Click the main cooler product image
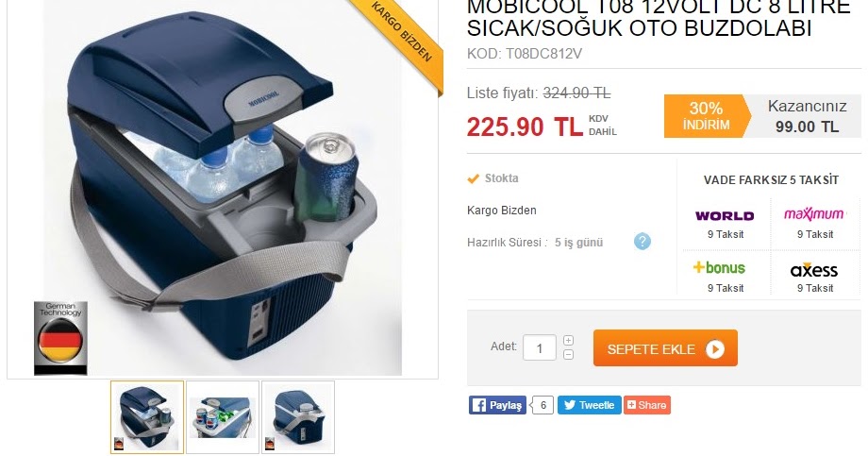Viewport: 868px width, 456px height. point(223,187)
